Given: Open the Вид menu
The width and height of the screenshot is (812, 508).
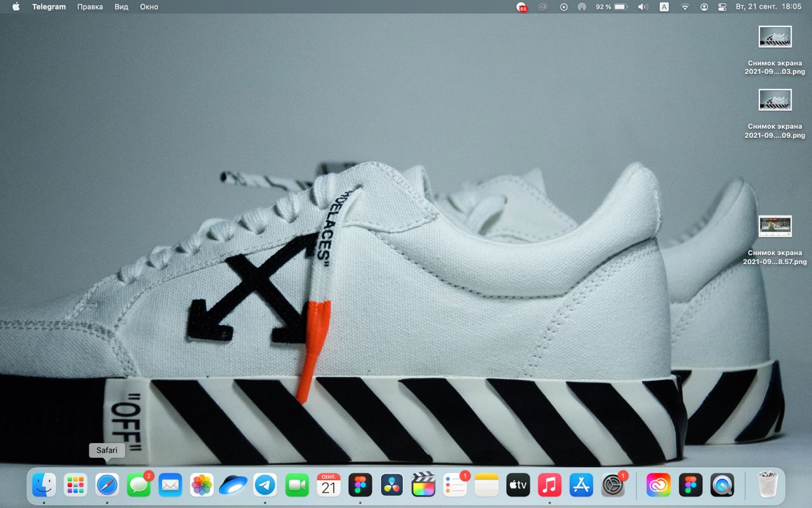Looking at the screenshot, I should coord(122,7).
